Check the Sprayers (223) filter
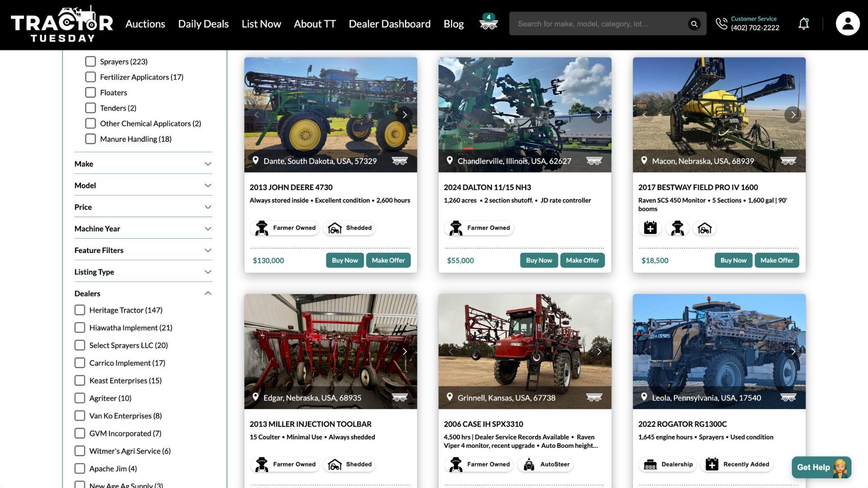Image resolution: width=868 pixels, height=488 pixels. tap(90, 61)
